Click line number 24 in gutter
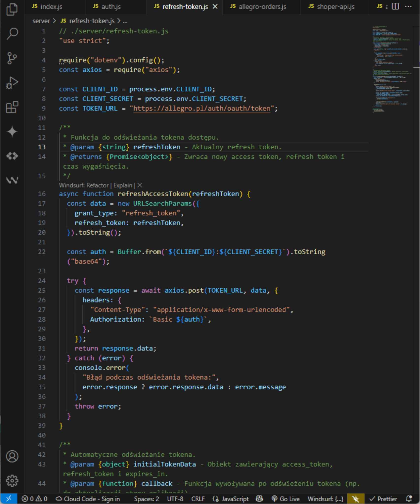This screenshot has width=420, height=504. pyautogui.click(x=42, y=281)
